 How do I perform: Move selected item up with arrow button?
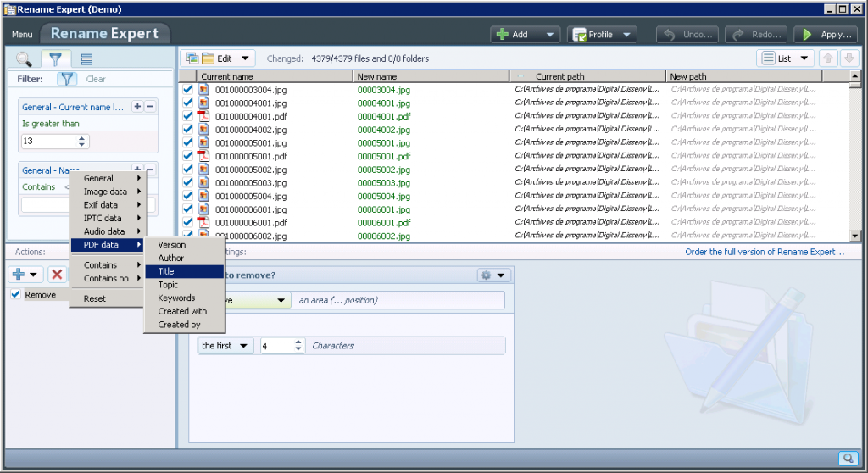(828, 58)
